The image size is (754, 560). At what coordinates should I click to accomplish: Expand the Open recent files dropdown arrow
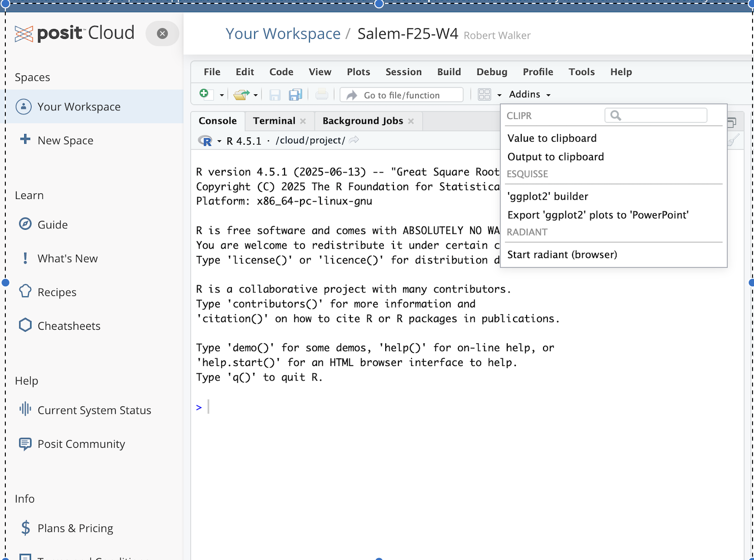pos(256,95)
